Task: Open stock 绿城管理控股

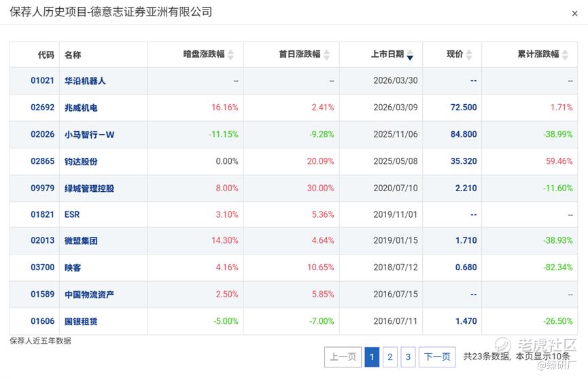Action: coord(89,188)
